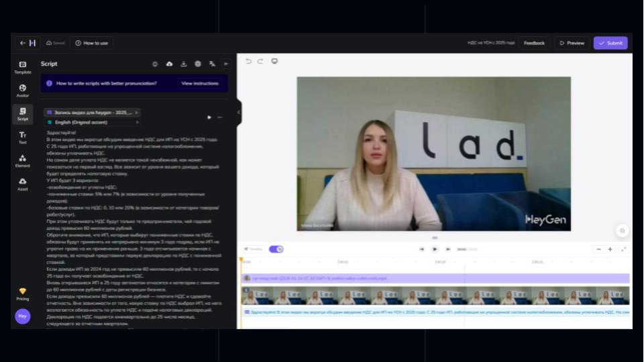Open the Avatar panel in sidebar
This screenshot has width=644, height=362.
[23, 90]
